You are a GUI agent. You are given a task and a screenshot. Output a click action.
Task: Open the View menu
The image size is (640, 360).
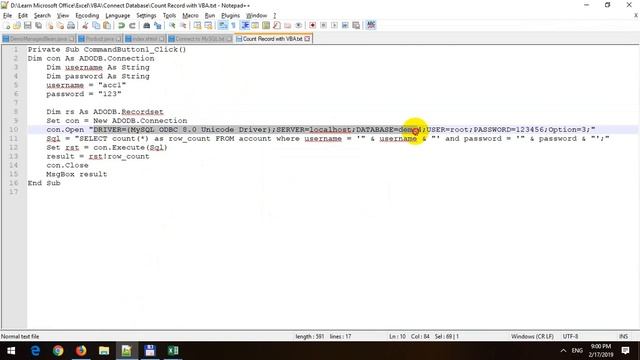pyautogui.click(x=63, y=16)
